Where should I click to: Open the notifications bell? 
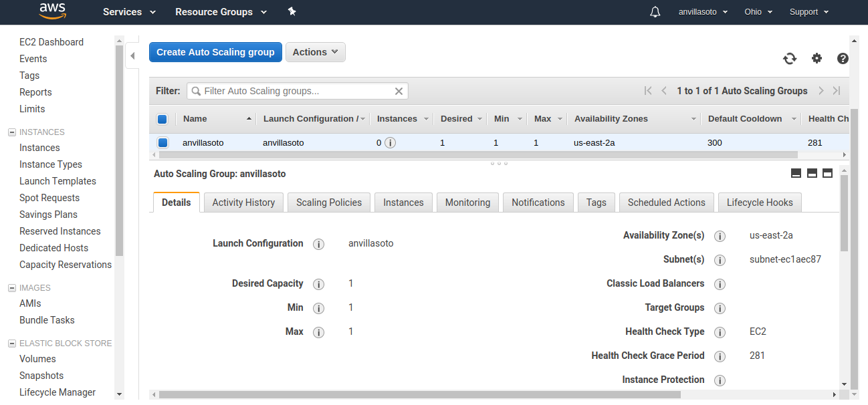(x=655, y=12)
